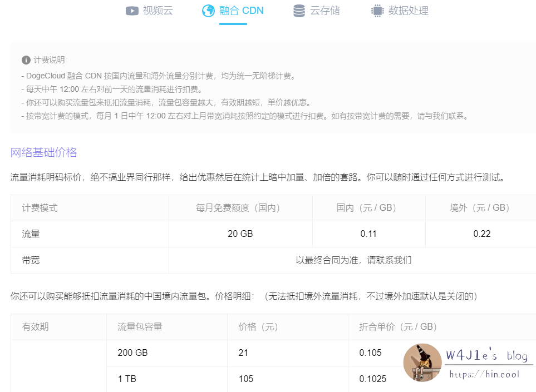Click the 境外（元 / GB） column header
The image size is (536, 392).
point(481,208)
